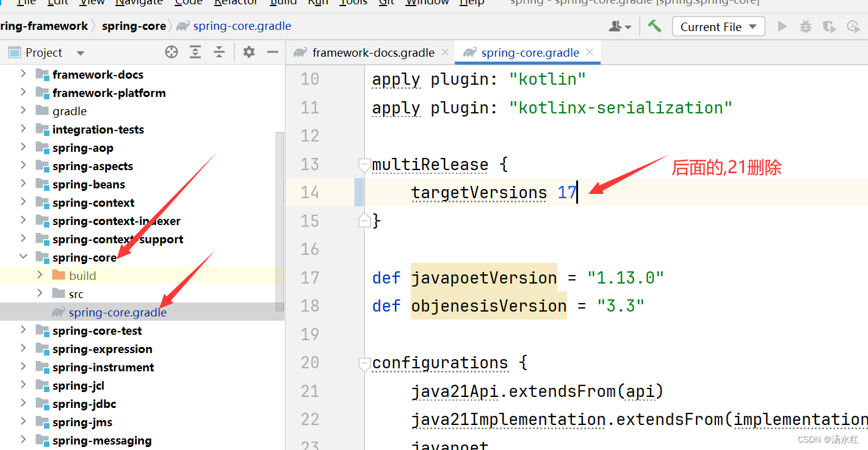Select spring-context-indexer module
868x450 pixels.
(x=116, y=221)
